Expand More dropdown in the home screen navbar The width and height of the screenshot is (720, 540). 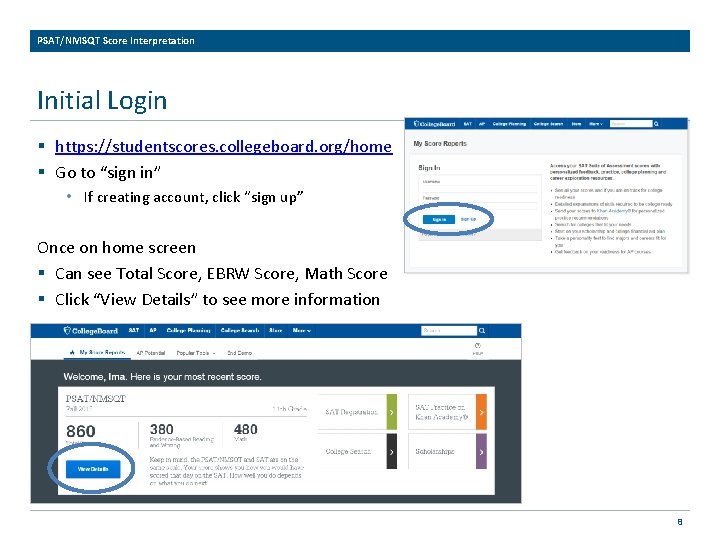coord(301,331)
